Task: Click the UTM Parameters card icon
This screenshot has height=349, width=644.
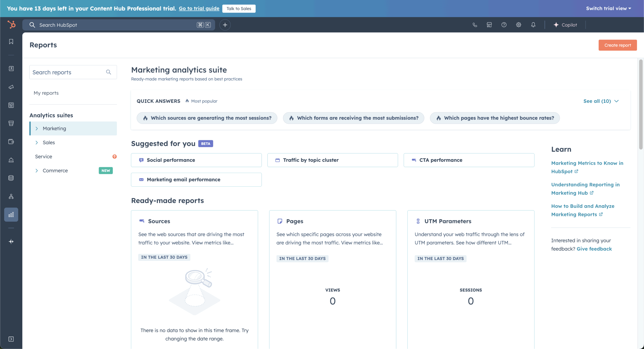Action: pos(418,221)
